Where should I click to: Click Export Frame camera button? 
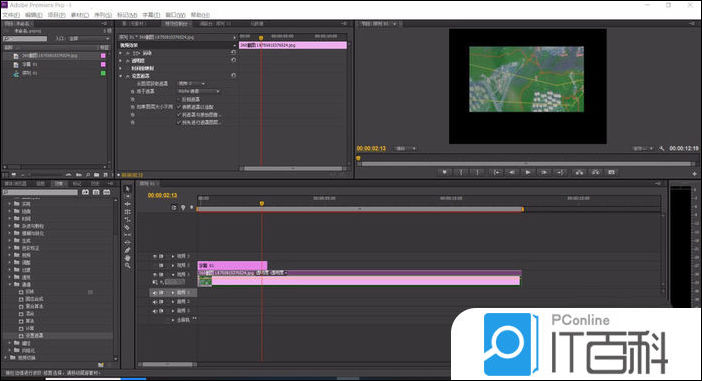[x=612, y=172]
